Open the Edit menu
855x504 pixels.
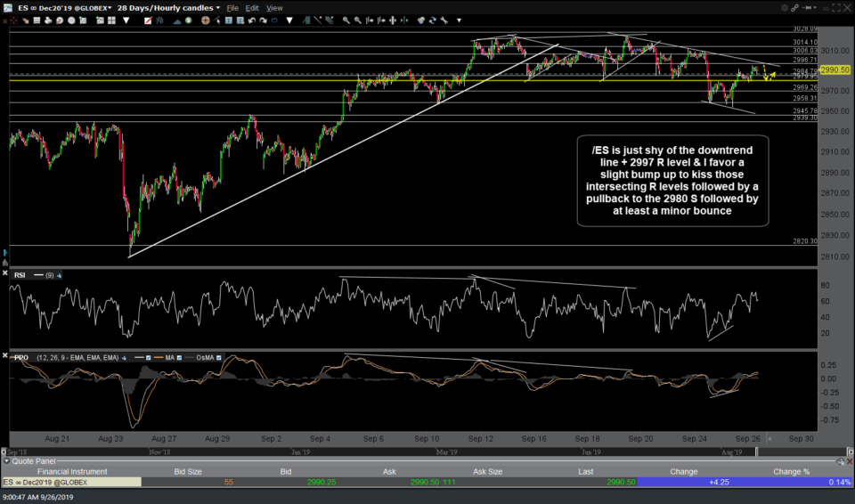coord(252,8)
